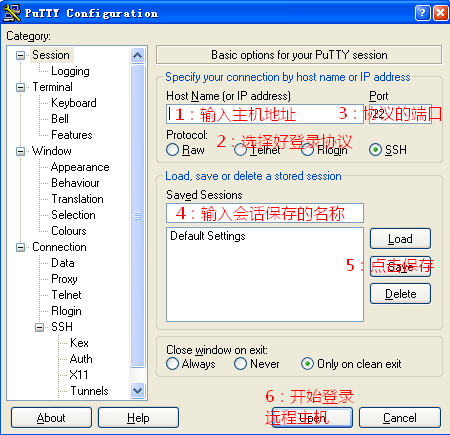Screen dimensions: 450x435
Task: Click the Delete session button
Action: tap(400, 294)
